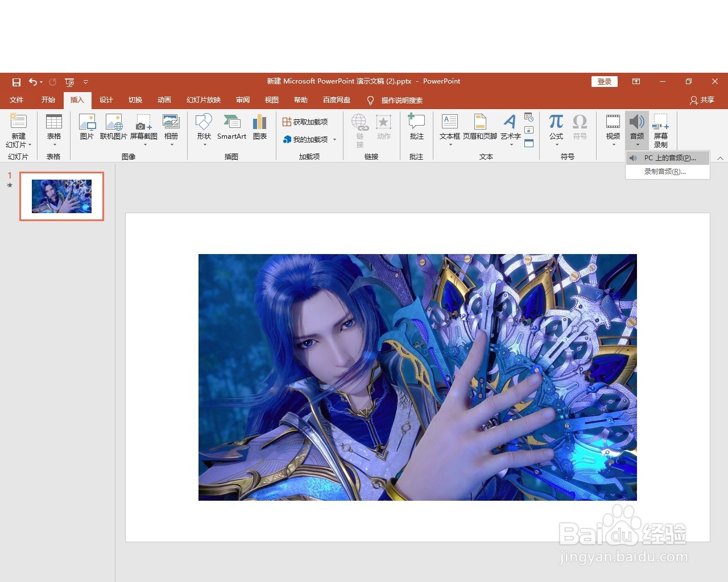Image resolution: width=728 pixels, height=582 pixels.
Task: Open Ribbon Display Options icon
Action: click(636, 81)
